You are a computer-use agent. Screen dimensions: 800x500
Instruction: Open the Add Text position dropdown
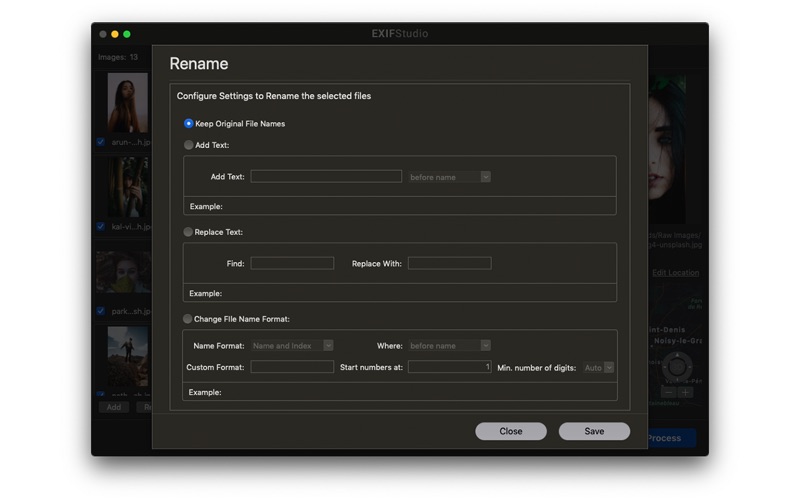click(449, 177)
